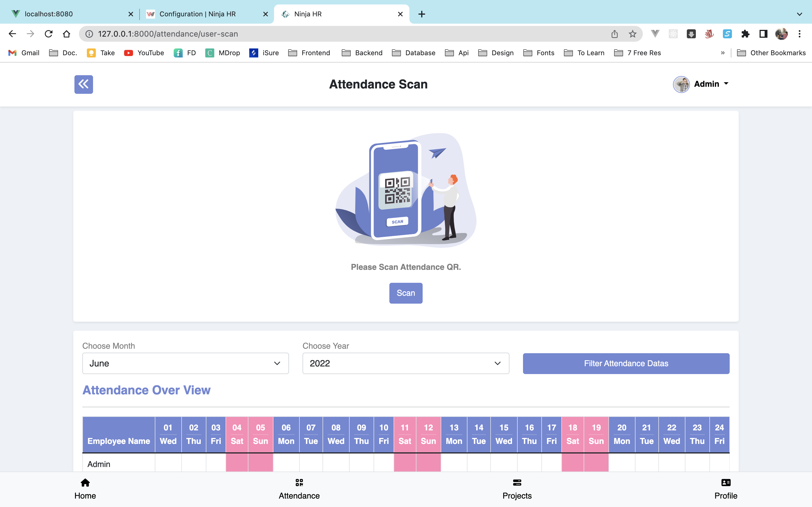Viewport: 812px width, 507px height.
Task: Switch to the Ninja HR tab
Action: (x=336, y=14)
